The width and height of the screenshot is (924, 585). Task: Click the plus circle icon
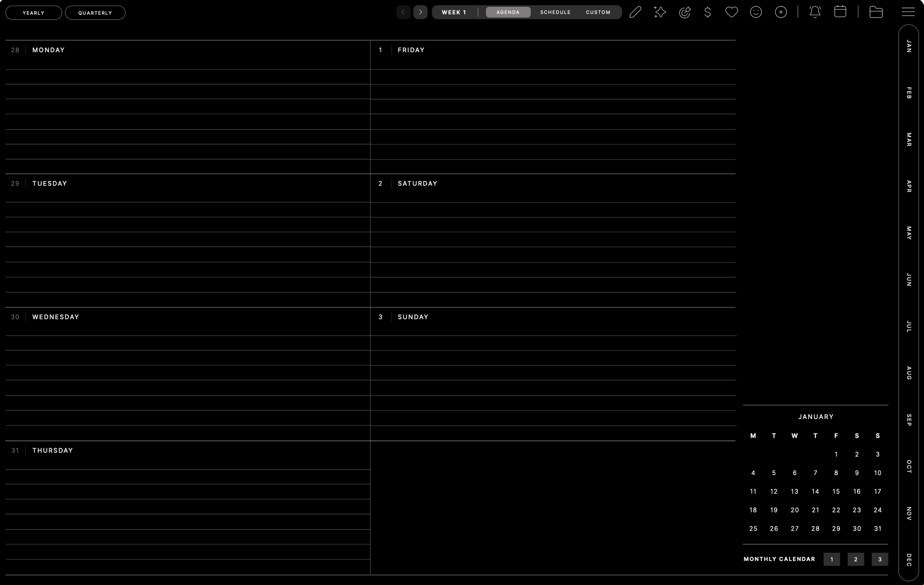coord(781,12)
